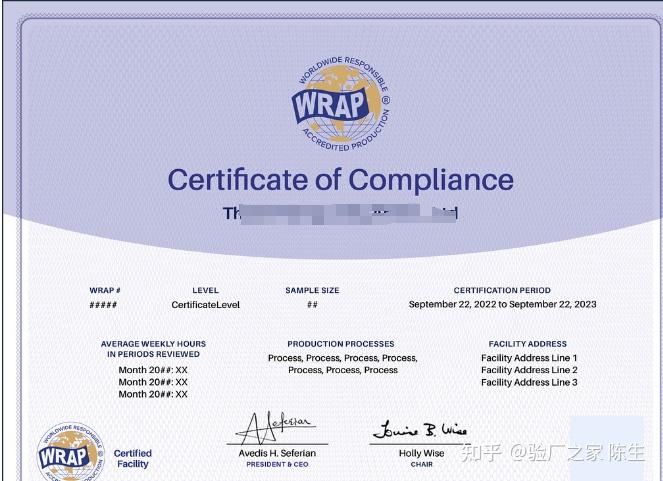Click 'September 22, 2022 to September 22, 2023'
This screenshot has height=481, width=663.
(x=502, y=304)
